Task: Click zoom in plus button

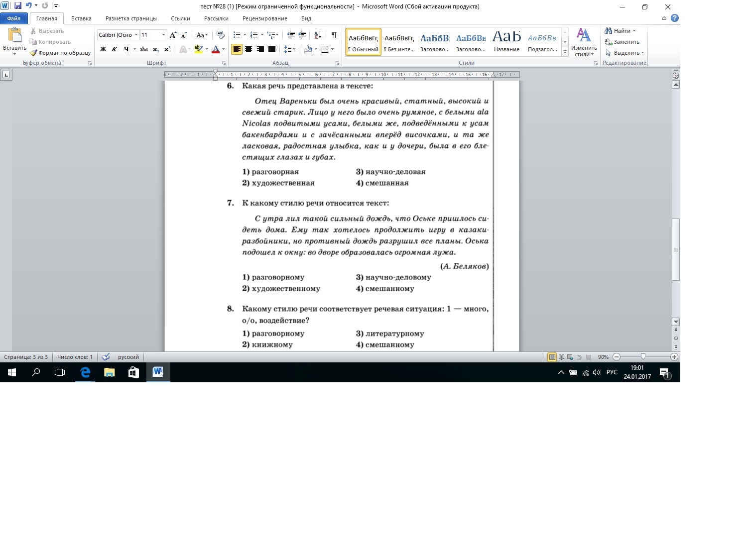Action: [674, 357]
